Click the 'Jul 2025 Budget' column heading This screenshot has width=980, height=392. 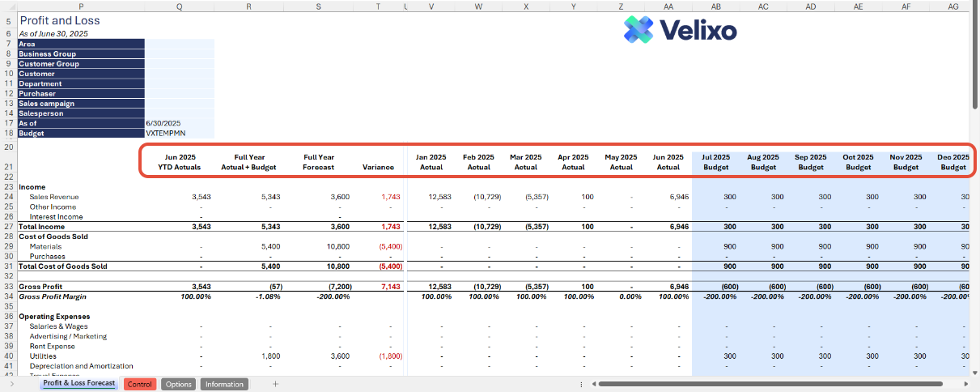point(715,162)
